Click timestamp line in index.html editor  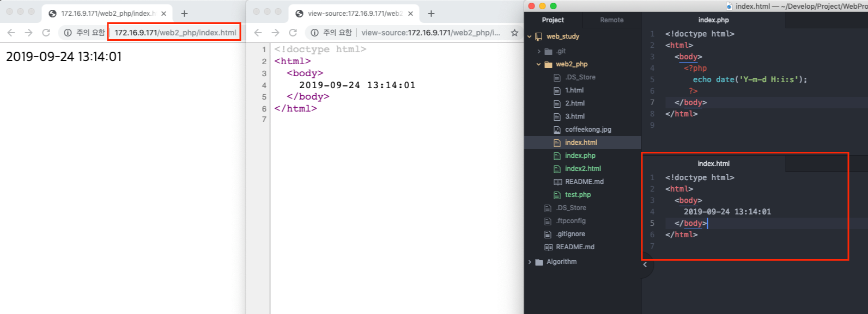[x=727, y=212]
